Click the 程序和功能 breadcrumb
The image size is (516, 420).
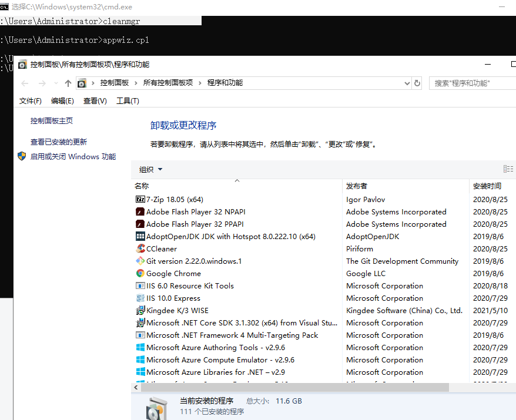pos(225,83)
